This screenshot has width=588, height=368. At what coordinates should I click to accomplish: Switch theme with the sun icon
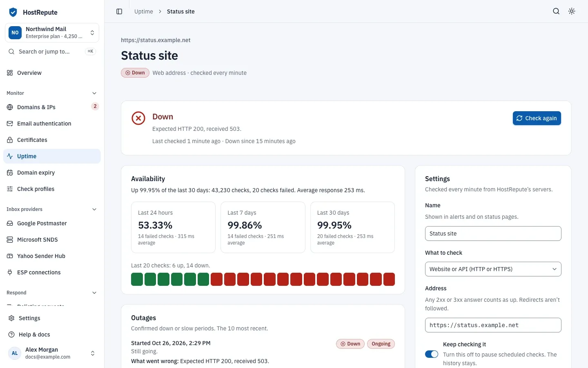(x=572, y=11)
